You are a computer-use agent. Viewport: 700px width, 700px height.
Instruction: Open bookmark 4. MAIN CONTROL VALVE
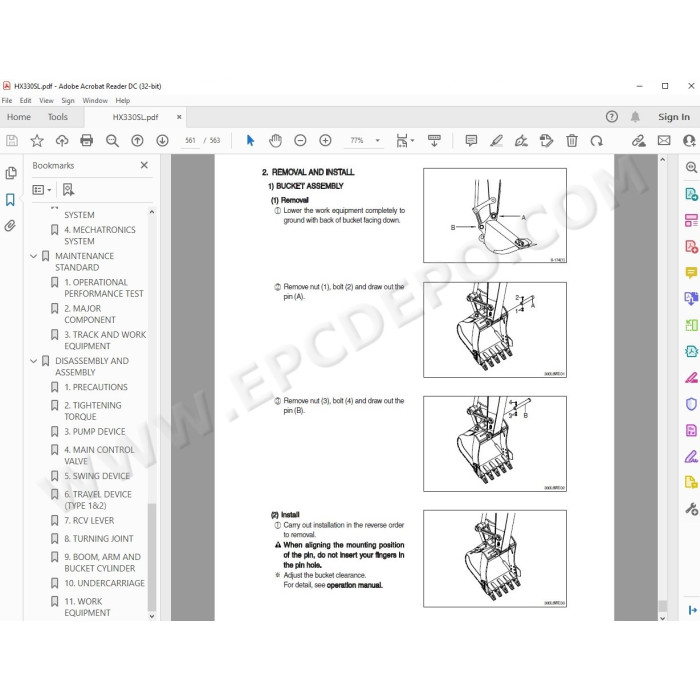(x=99, y=455)
